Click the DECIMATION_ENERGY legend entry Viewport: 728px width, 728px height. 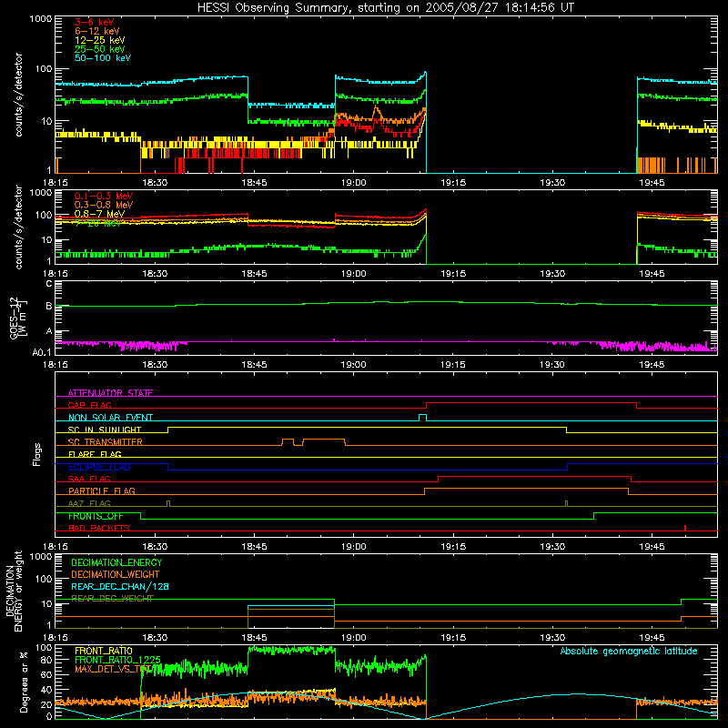click(116, 562)
